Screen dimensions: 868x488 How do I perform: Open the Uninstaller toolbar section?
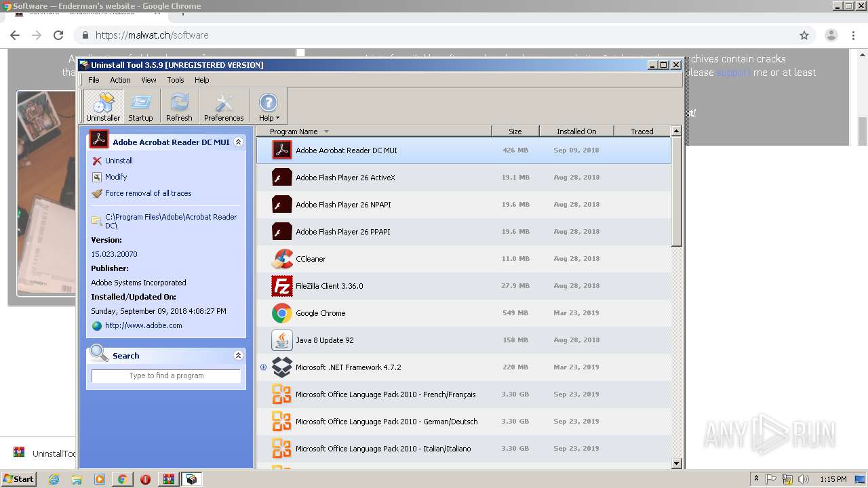103,107
